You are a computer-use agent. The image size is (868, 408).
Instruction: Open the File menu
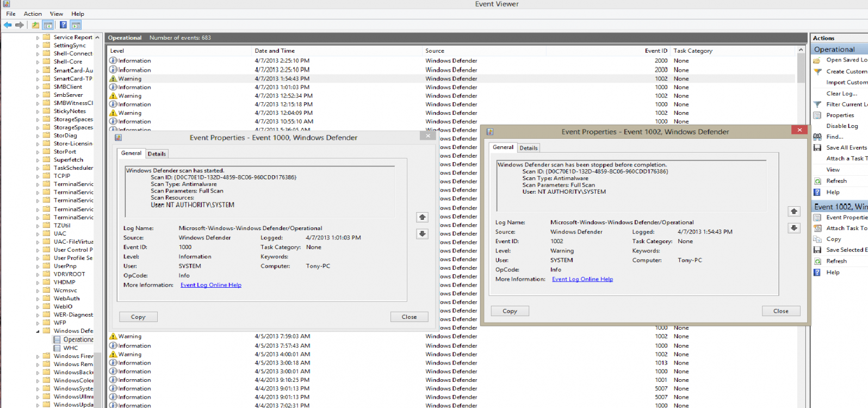(x=11, y=14)
